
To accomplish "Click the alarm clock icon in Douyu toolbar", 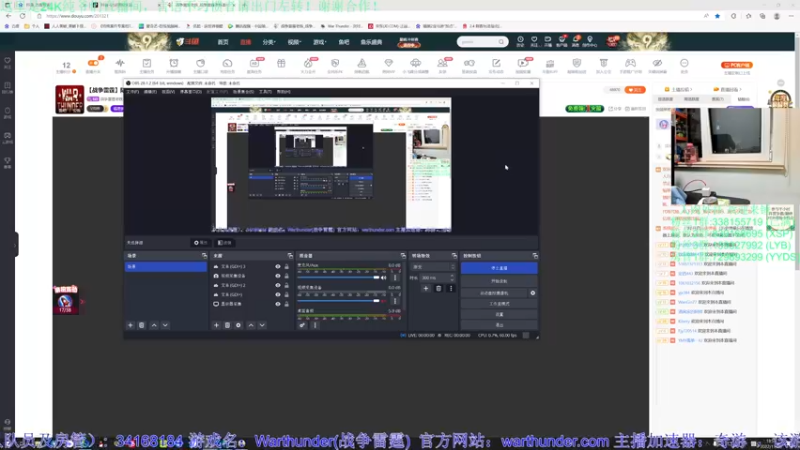I will (x=173, y=63).
